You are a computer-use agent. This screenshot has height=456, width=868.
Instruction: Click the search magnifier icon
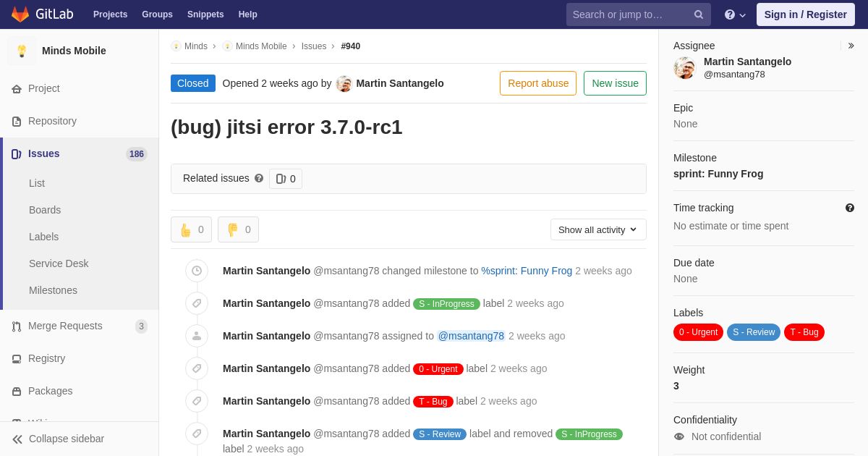[x=699, y=14]
